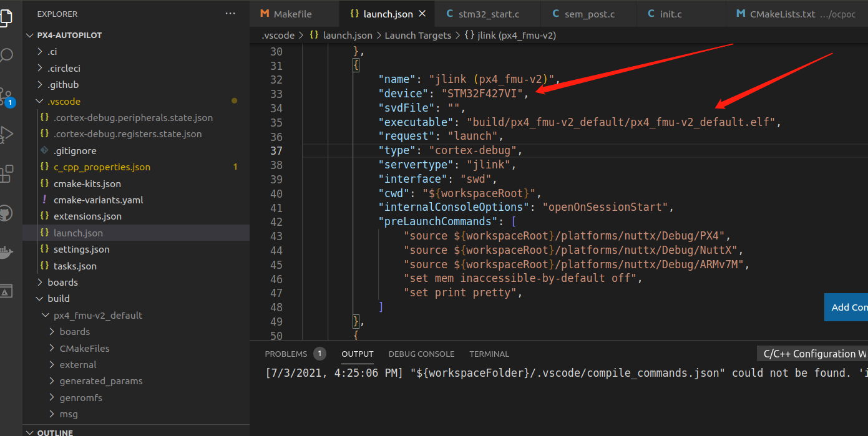Open the Explorer More Actions menu
Viewport: 868px width, 436px height.
click(x=230, y=13)
